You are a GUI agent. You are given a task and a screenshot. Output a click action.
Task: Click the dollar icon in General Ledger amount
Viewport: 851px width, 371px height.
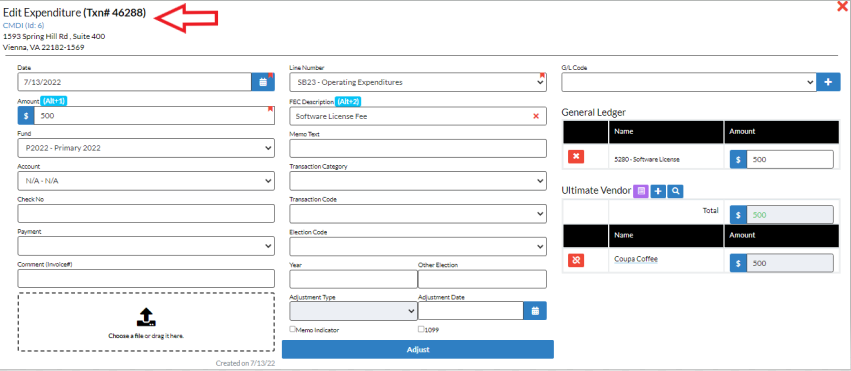738,159
